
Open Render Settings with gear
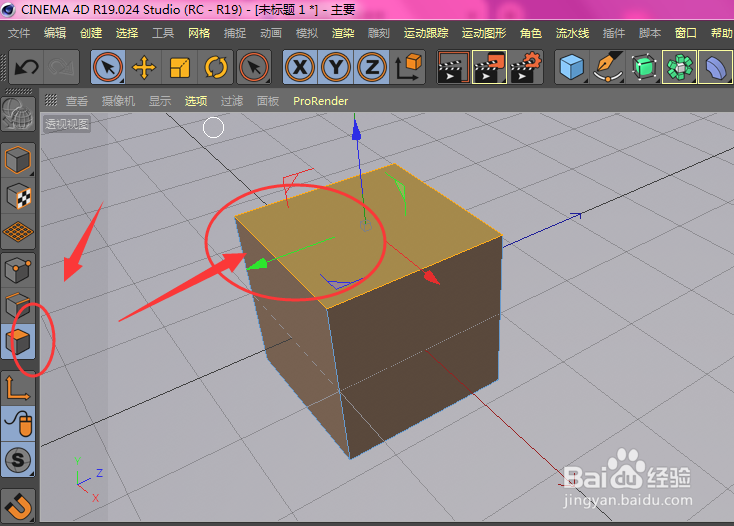click(x=525, y=68)
